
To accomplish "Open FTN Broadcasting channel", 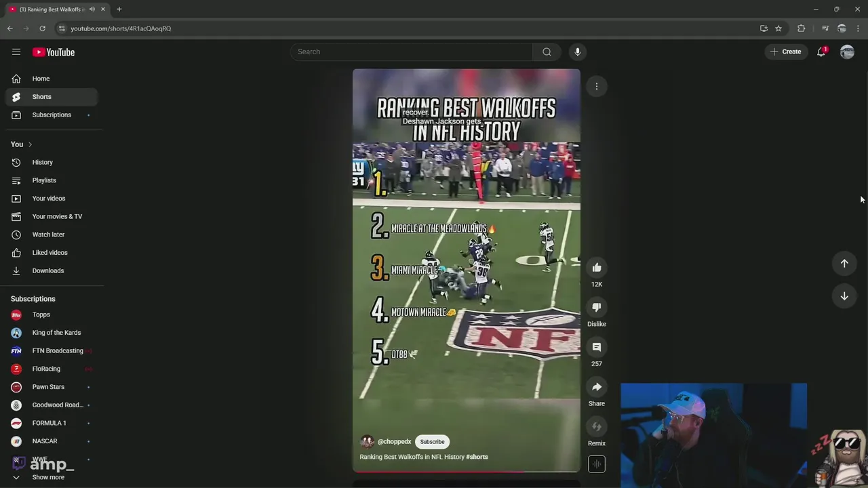I will tap(52, 351).
